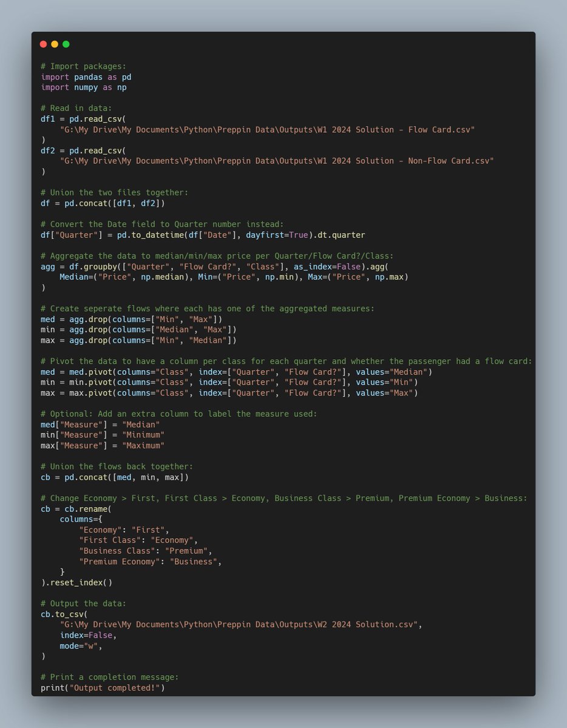
Task: Click the red close dot
Action: (x=43, y=44)
